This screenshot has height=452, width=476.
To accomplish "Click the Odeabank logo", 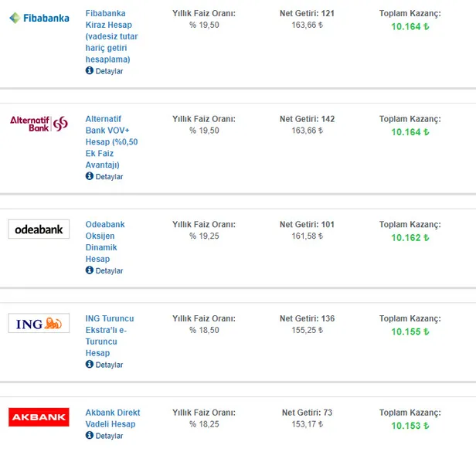I will tap(39, 229).
